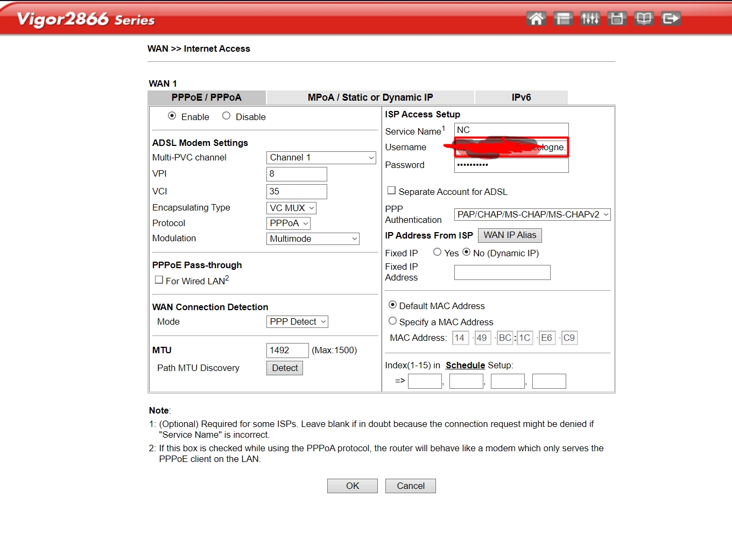Click the VCI input field

coord(297,191)
